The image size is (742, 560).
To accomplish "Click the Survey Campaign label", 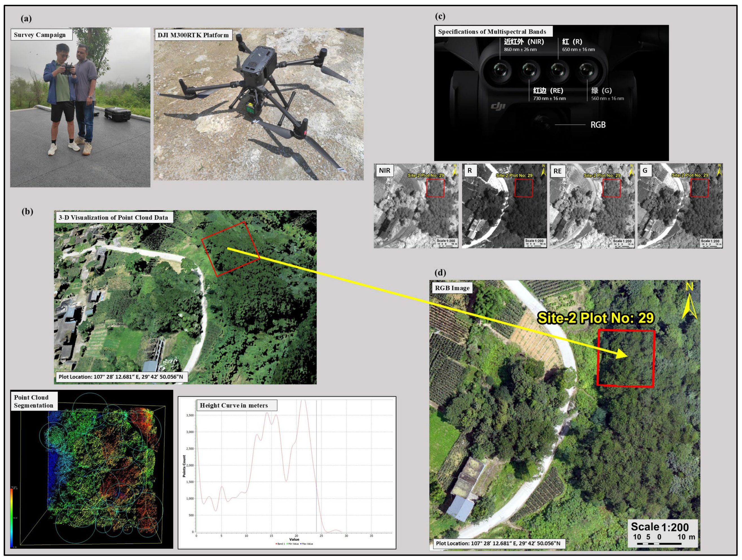I will click(40, 35).
